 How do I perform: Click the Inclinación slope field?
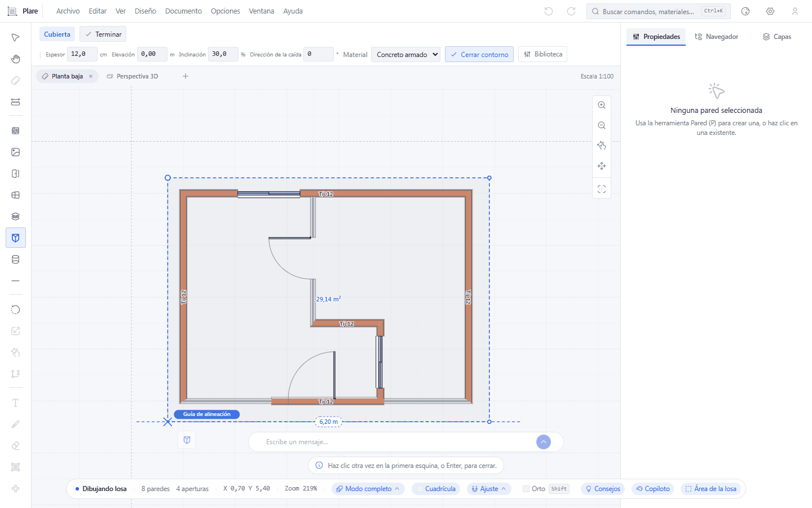click(223, 54)
